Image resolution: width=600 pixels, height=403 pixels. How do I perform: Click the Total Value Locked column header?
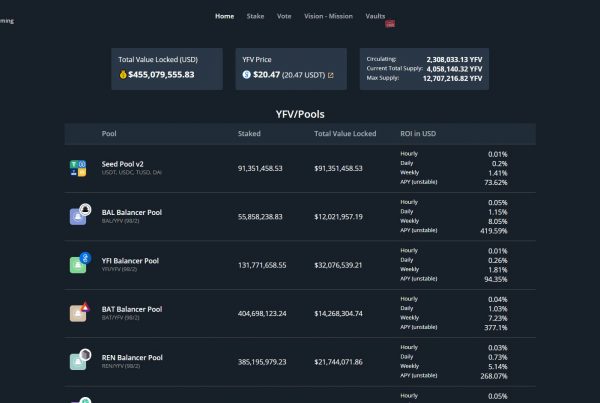click(345, 134)
